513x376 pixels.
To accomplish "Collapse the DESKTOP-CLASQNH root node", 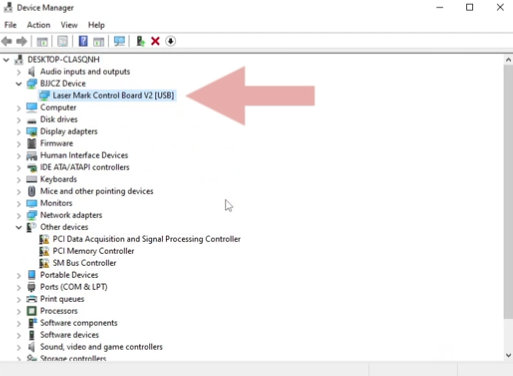I will pos(6,60).
